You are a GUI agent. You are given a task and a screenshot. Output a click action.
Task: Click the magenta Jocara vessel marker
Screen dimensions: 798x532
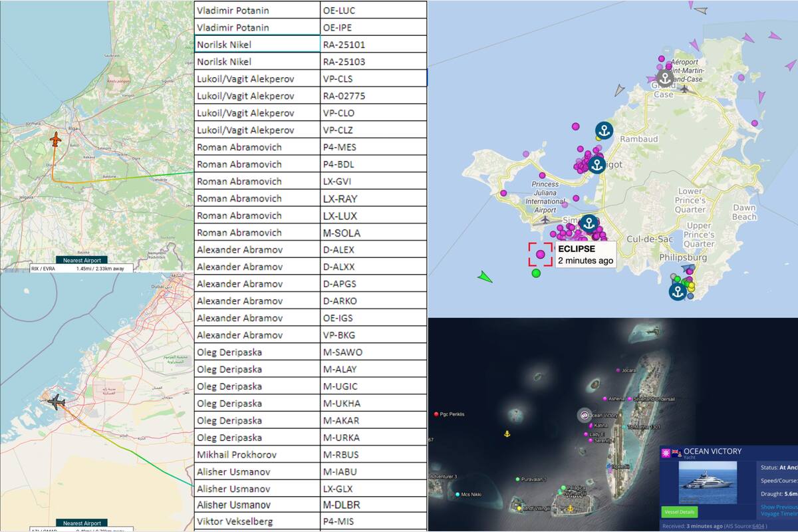pyautogui.click(x=618, y=370)
